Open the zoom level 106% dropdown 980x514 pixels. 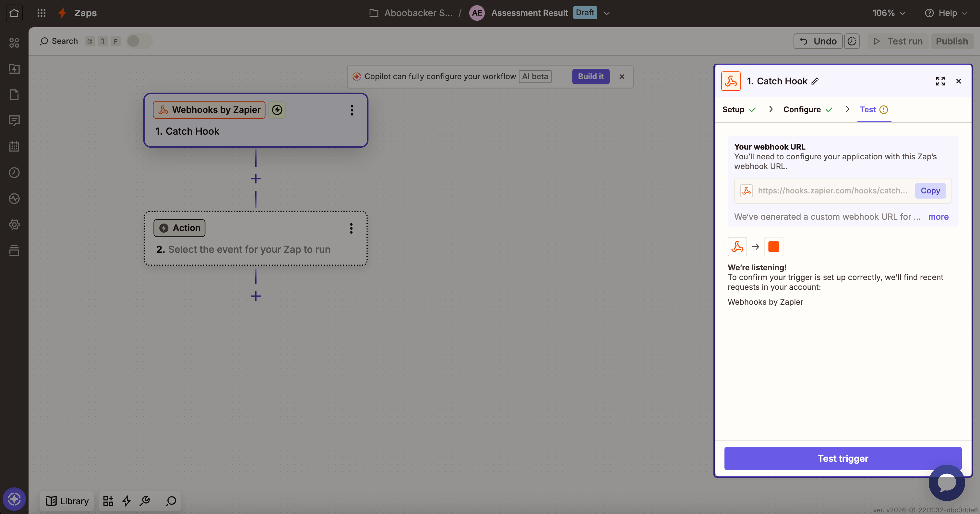click(x=889, y=13)
